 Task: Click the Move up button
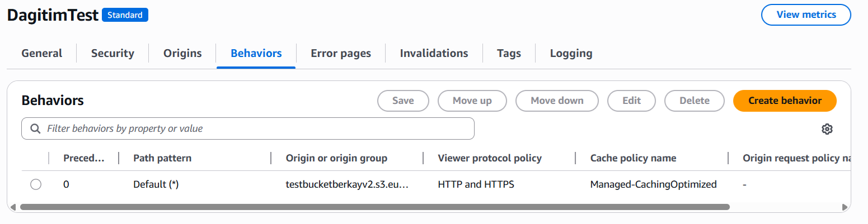tap(472, 101)
